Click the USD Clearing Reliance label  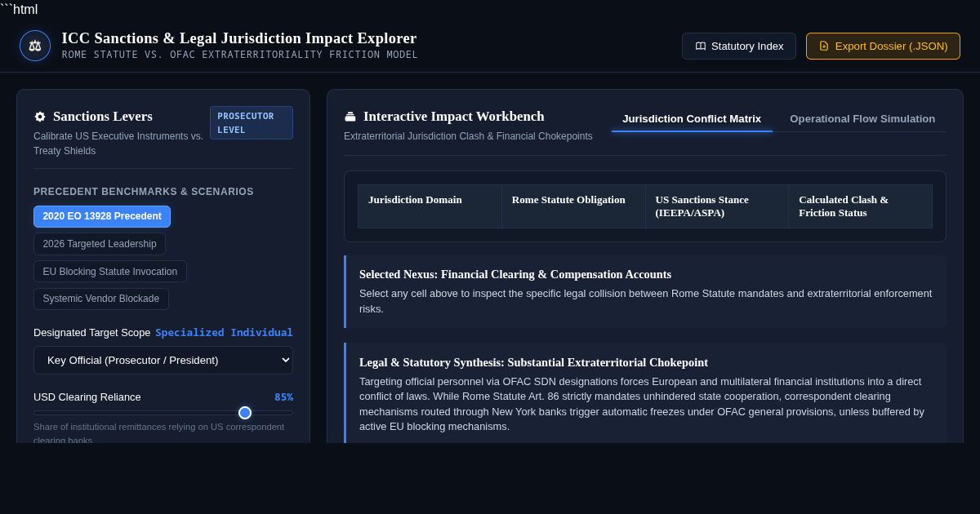tap(87, 397)
